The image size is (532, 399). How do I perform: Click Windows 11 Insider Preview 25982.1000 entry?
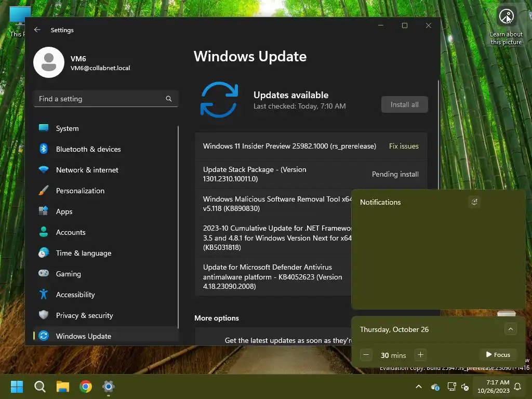pyautogui.click(x=311, y=146)
